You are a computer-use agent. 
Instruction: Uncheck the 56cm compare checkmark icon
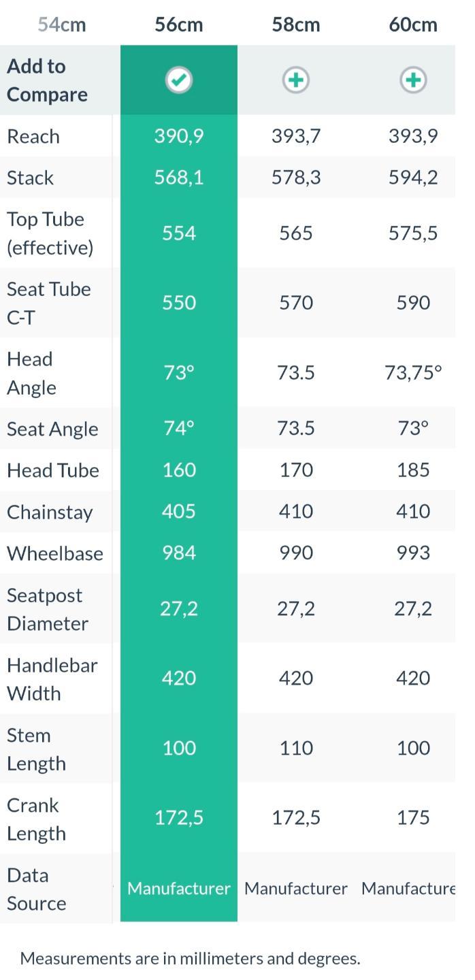click(x=179, y=80)
